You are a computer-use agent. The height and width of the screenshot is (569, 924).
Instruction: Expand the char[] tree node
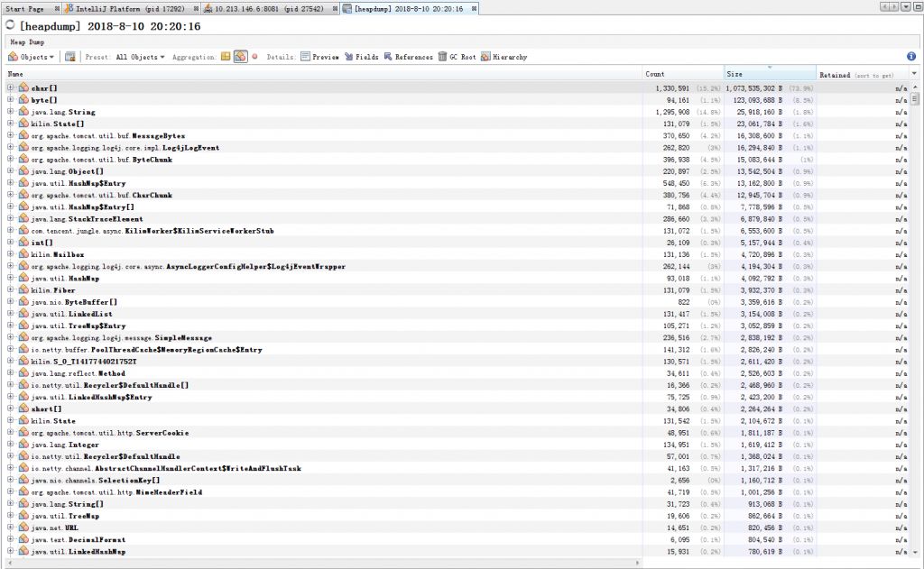11,88
